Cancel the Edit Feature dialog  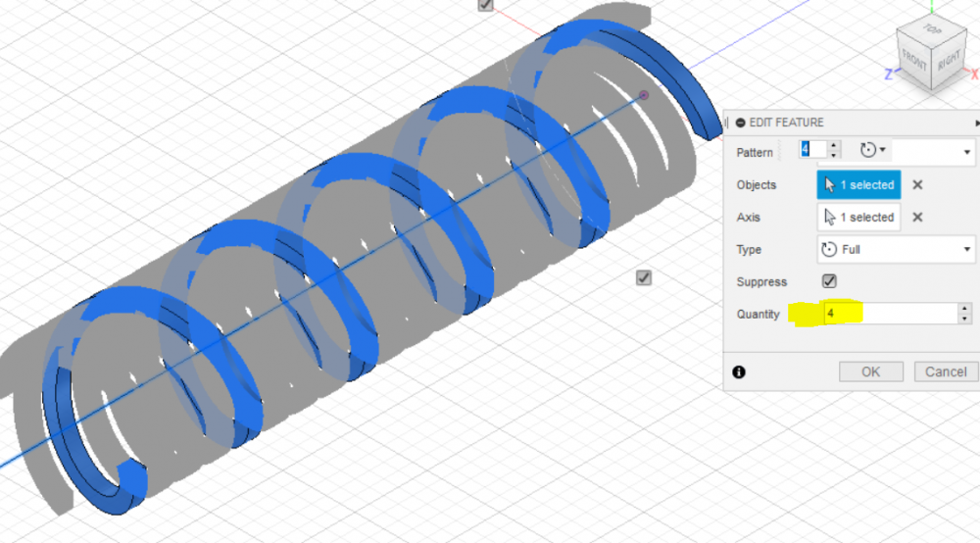[946, 371]
